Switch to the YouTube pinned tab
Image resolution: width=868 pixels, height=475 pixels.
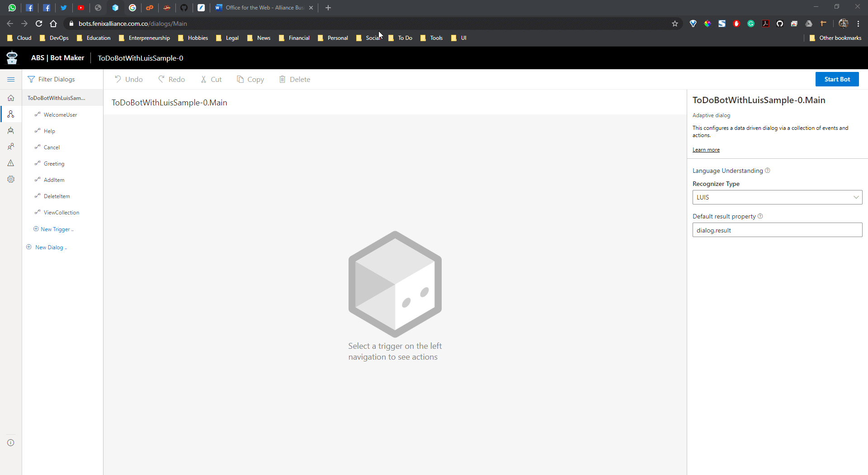[x=81, y=8]
